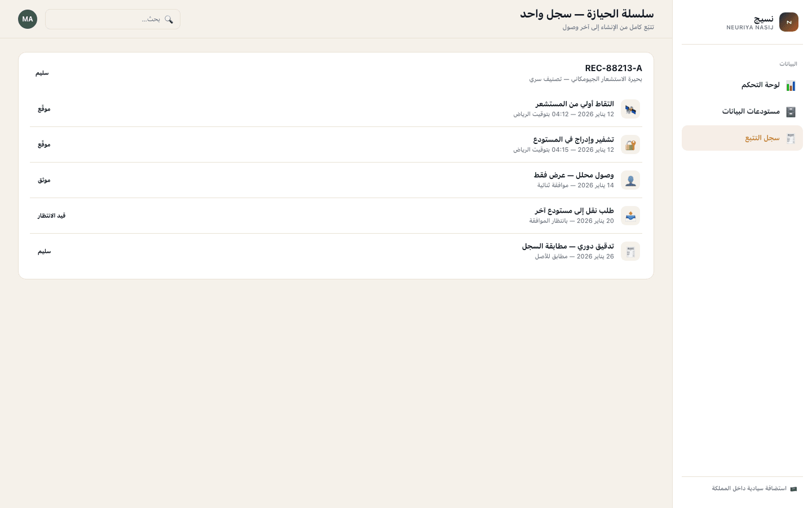Click the flag icon beside sovereign hosting
812x508 pixels.
point(793,489)
